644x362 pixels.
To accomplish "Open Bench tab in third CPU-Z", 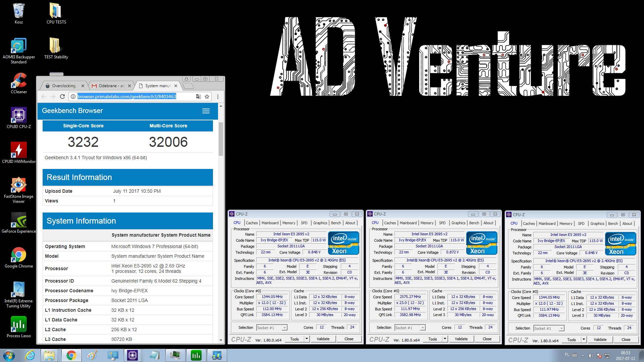I will (613, 224).
